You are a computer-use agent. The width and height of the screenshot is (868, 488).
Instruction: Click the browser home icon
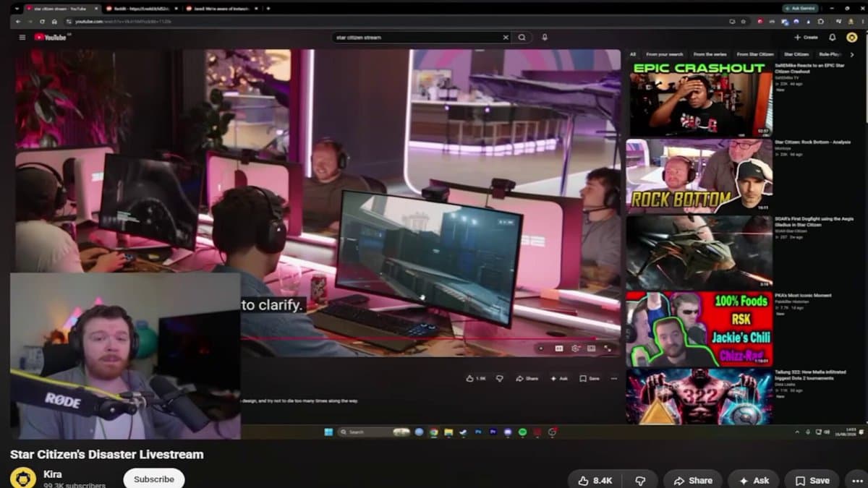click(54, 22)
